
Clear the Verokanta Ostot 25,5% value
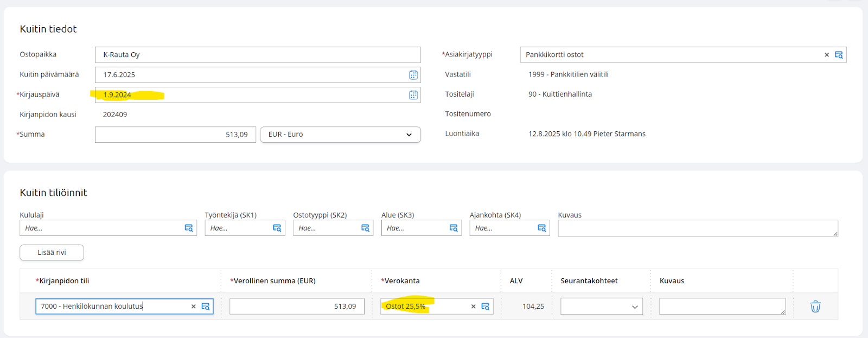click(473, 307)
